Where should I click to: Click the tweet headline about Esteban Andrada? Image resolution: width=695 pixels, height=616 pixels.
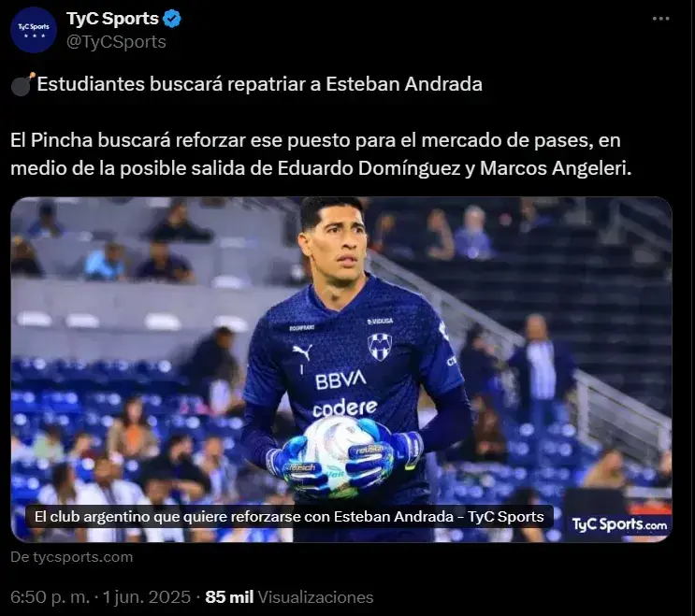pyautogui.click(x=259, y=84)
